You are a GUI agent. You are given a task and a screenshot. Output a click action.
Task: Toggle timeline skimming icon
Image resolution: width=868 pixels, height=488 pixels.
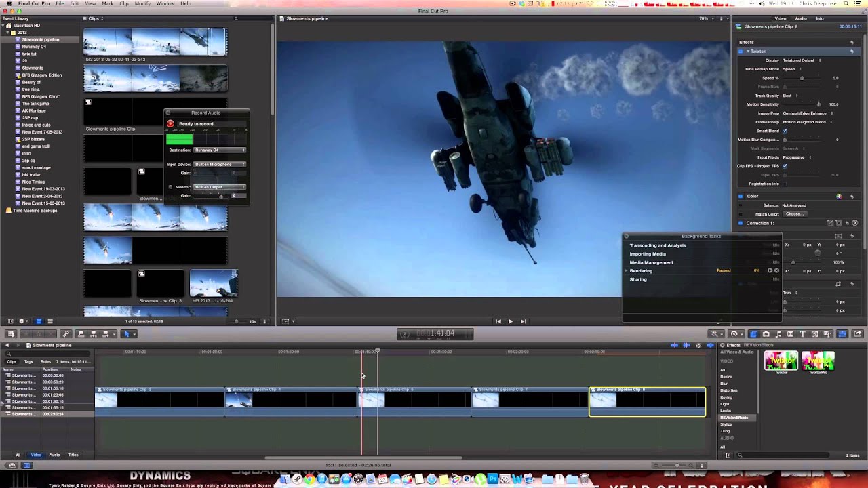[x=674, y=345]
